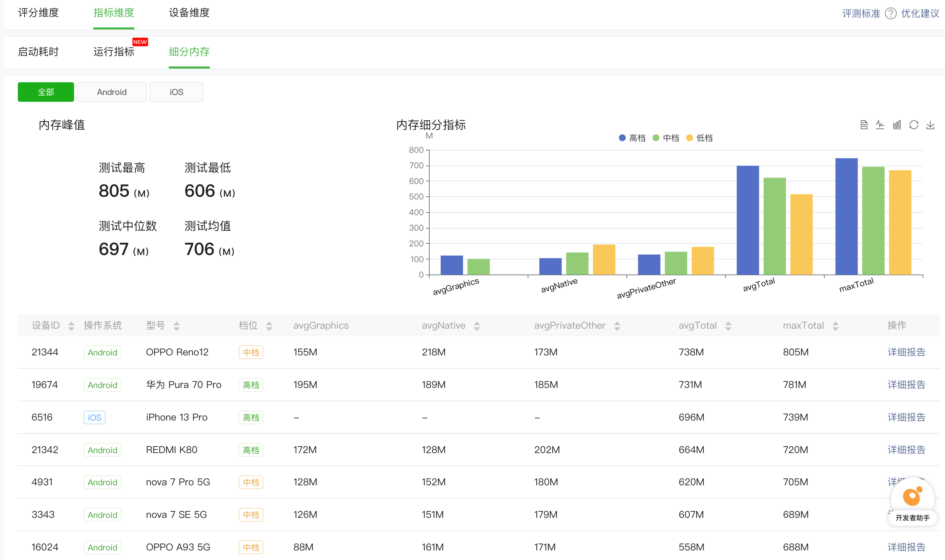Sort by maxTotal column arrows

(836, 326)
